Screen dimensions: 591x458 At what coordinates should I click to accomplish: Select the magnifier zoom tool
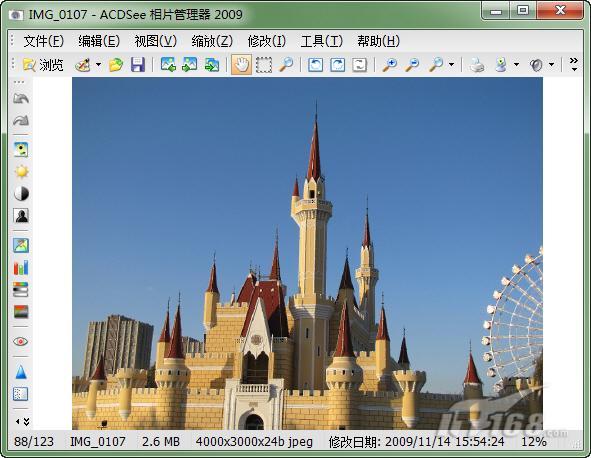click(x=286, y=65)
